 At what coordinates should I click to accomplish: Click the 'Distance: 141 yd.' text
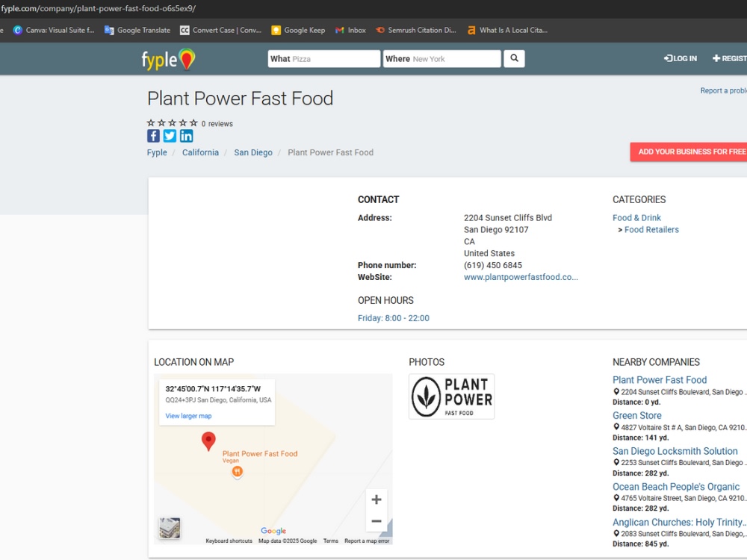click(640, 438)
